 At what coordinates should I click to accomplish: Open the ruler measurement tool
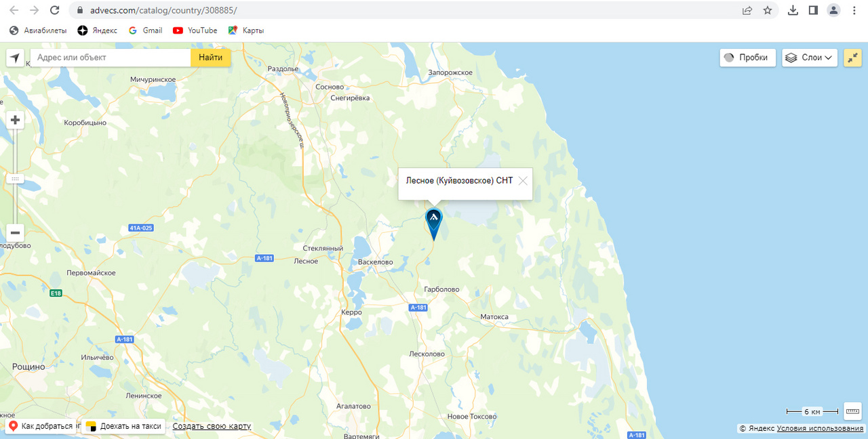tap(852, 411)
